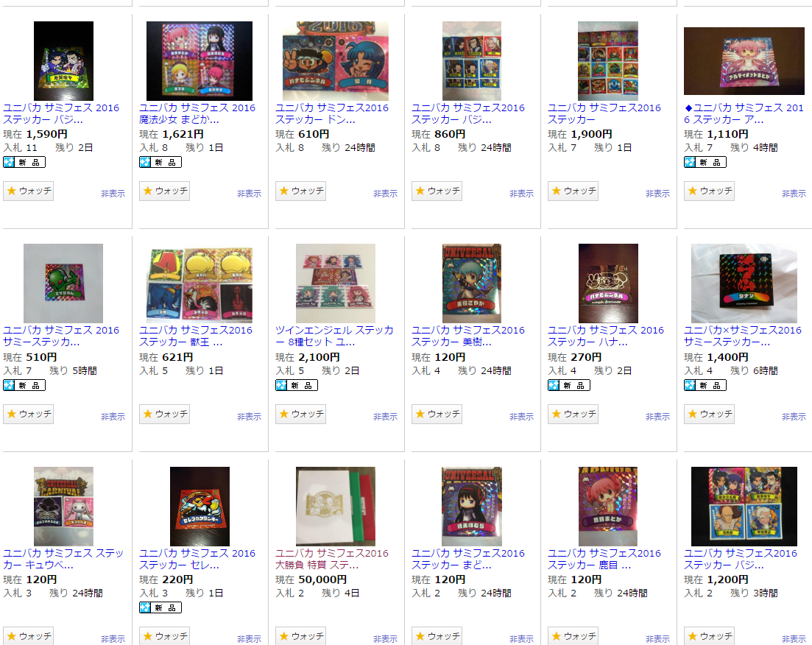Open the green alien sticker thumbnail

[x=63, y=283]
